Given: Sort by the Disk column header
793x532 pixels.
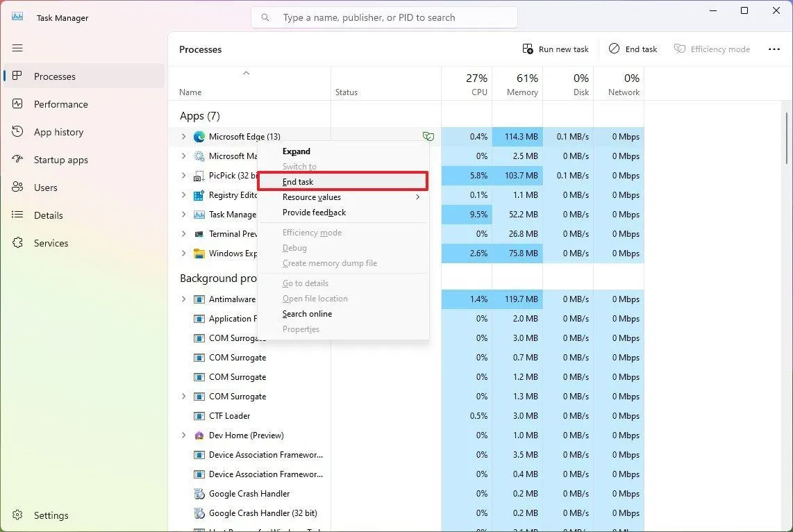Looking at the screenshot, I should 568,83.
